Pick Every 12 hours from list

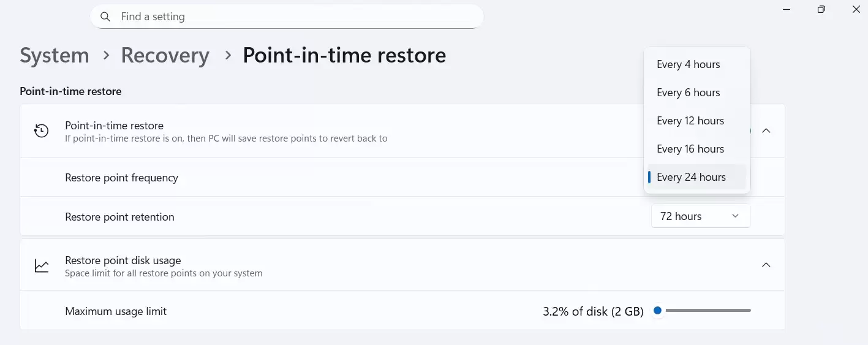tap(690, 121)
